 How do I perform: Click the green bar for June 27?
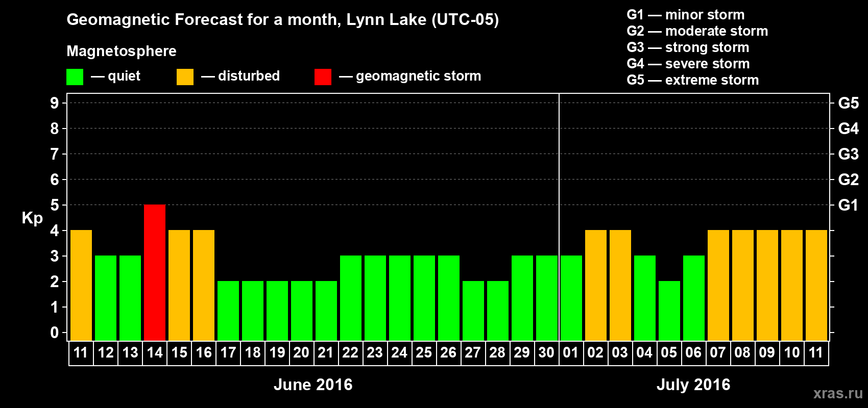point(473,311)
